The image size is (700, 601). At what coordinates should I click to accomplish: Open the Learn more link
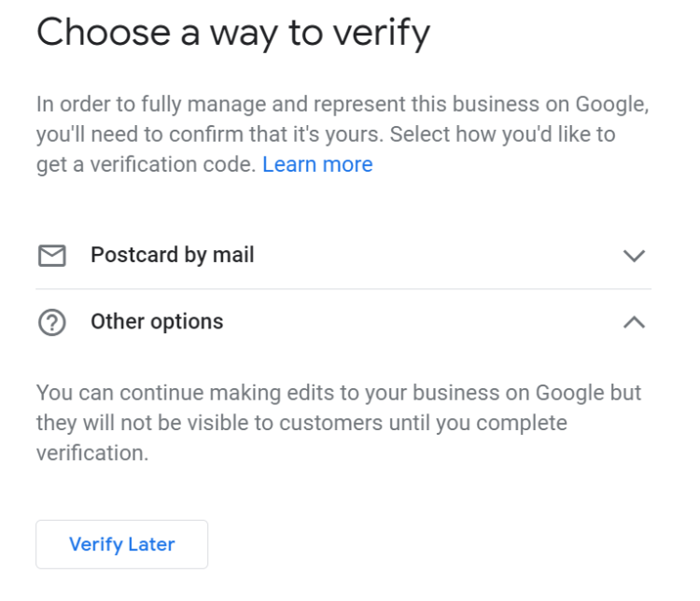pyautogui.click(x=317, y=164)
